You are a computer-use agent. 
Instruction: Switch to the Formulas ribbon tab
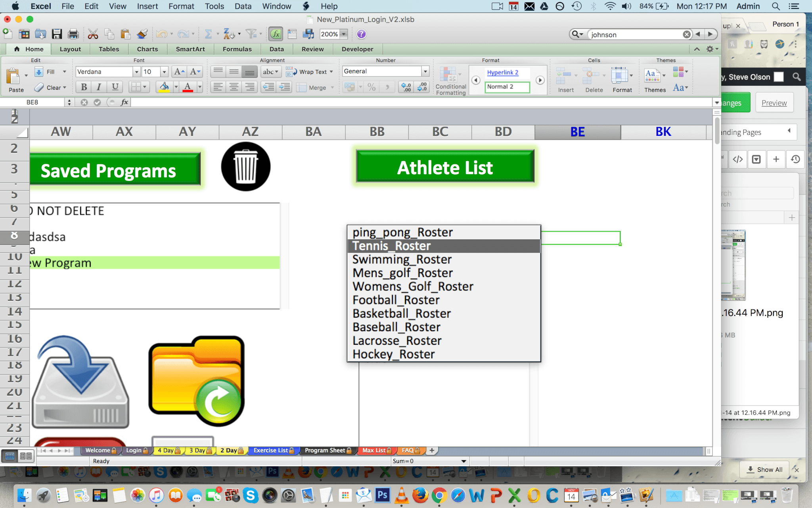(x=237, y=49)
